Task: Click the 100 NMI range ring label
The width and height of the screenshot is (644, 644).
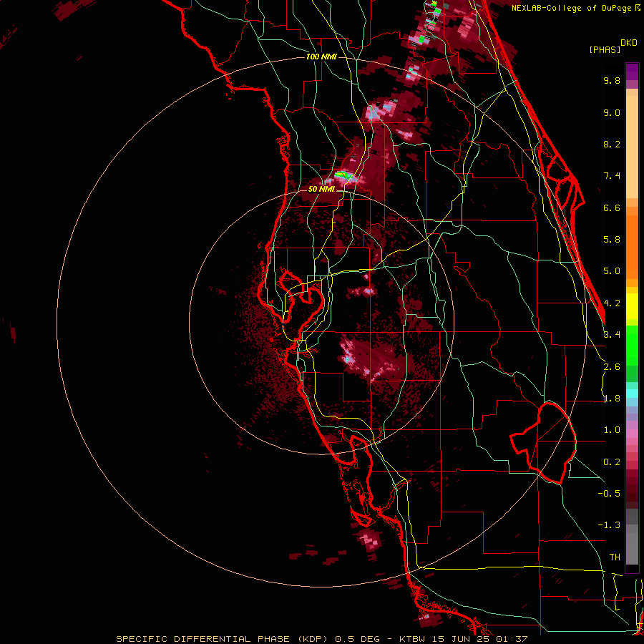Action: click(321, 57)
